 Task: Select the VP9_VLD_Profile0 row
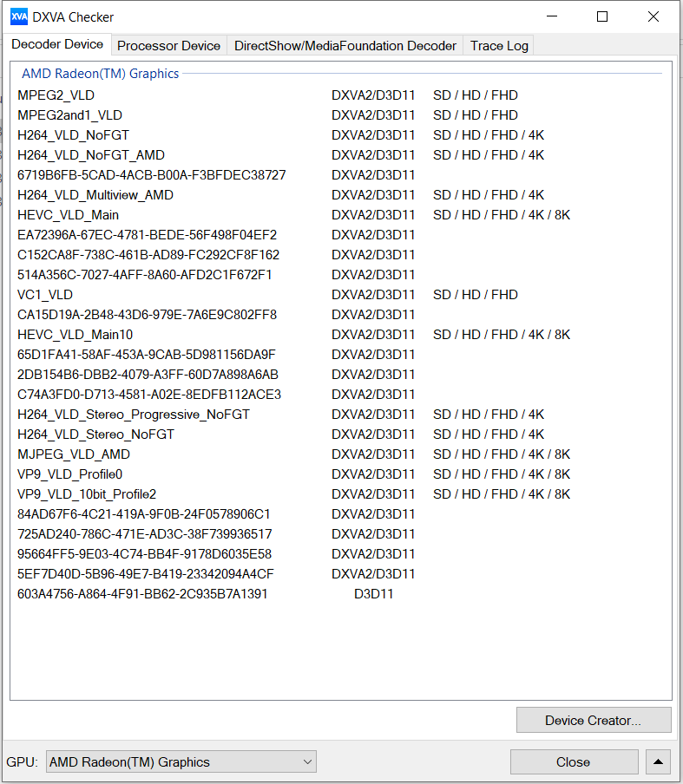coord(70,474)
